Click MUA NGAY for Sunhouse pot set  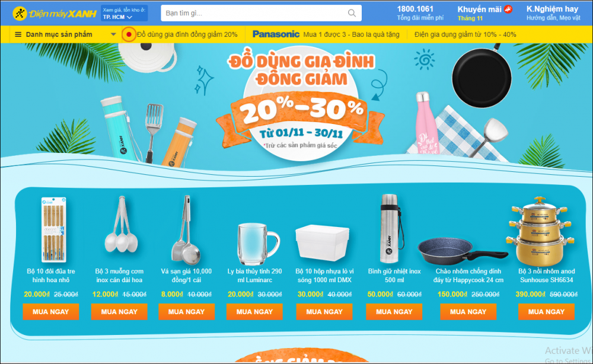(x=546, y=312)
